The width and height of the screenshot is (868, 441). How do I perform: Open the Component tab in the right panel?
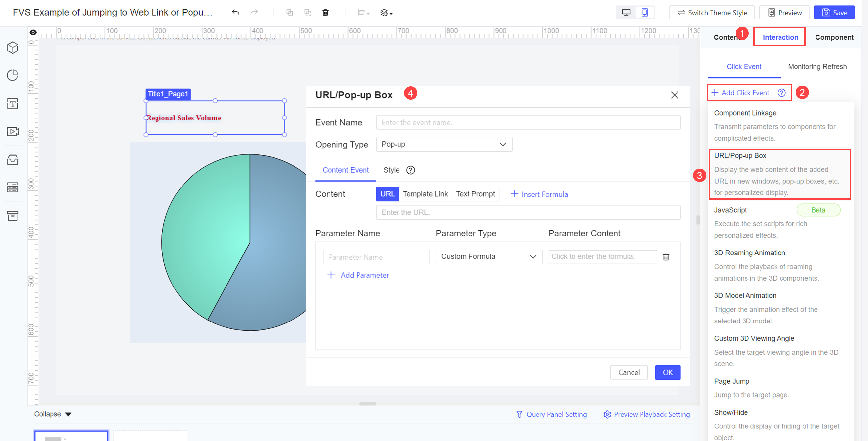(x=834, y=37)
